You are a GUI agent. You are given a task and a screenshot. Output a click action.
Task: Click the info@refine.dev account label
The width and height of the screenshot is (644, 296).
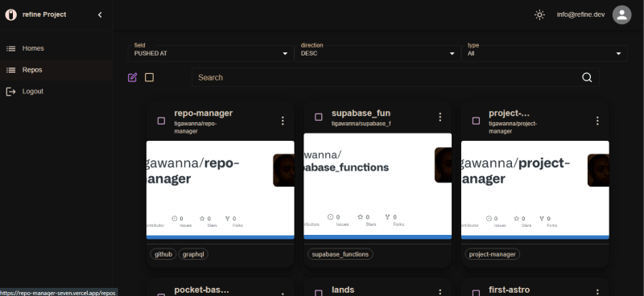[x=580, y=14]
